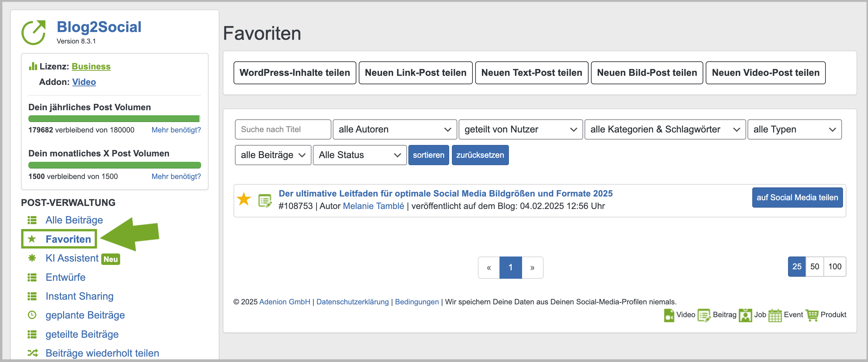The height and width of the screenshot is (362, 868).
Task: Click the Blog2Social title text
Action: (99, 27)
